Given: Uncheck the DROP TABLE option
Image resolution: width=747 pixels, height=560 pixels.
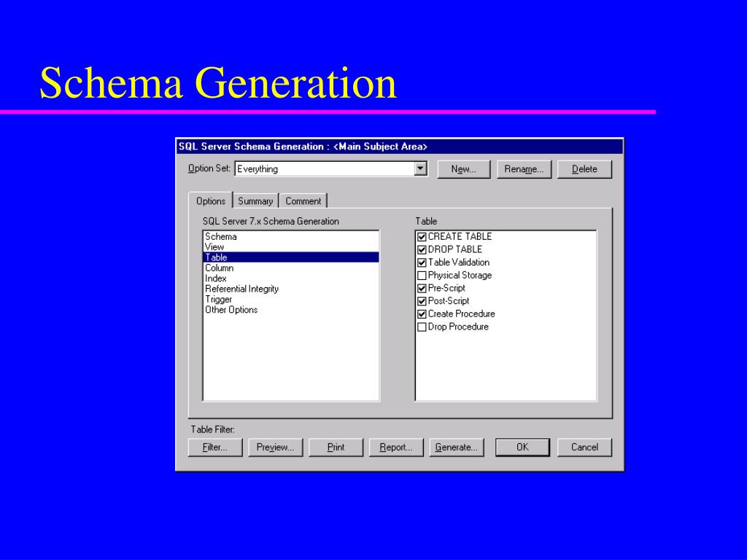Looking at the screenshot, I should (x=422, y=249).
